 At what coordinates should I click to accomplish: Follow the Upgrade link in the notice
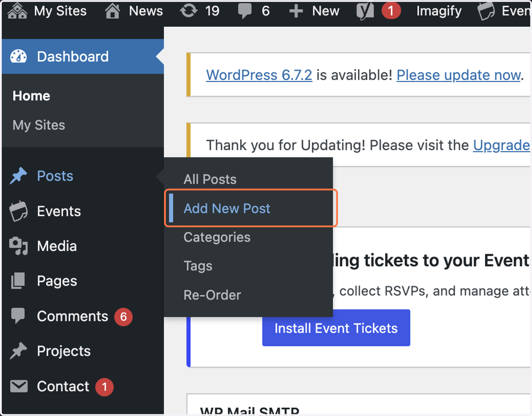[x=501, y=145]
